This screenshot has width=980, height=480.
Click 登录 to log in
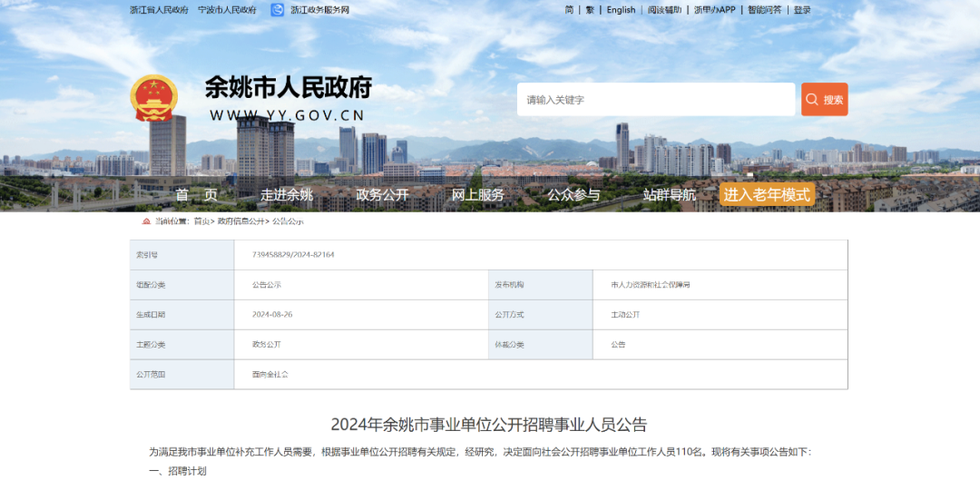click(802, 10)
